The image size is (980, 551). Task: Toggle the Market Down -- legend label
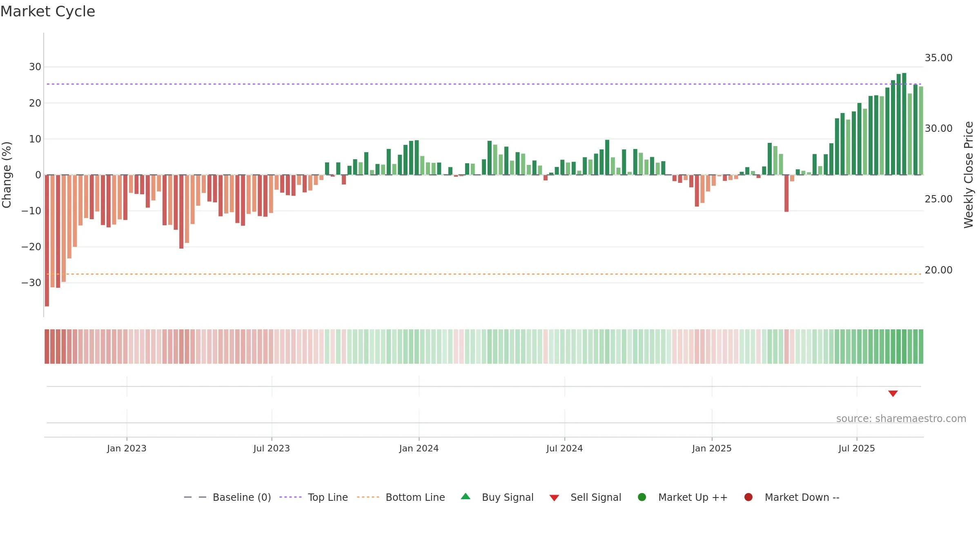pyautogui.click(x=802, y=497)
